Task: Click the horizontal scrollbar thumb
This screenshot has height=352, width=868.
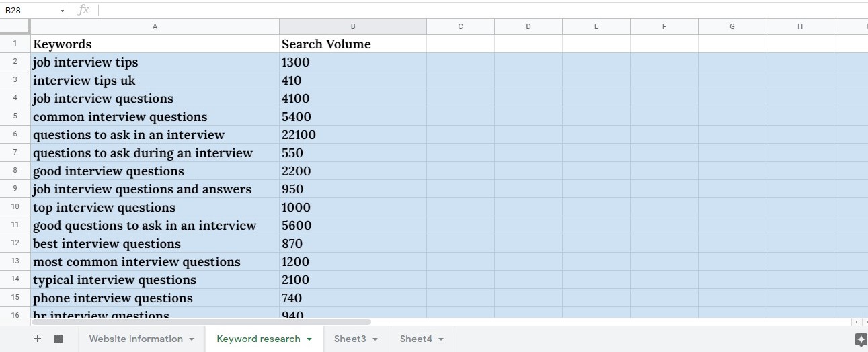Action: (x=202, y=322)
